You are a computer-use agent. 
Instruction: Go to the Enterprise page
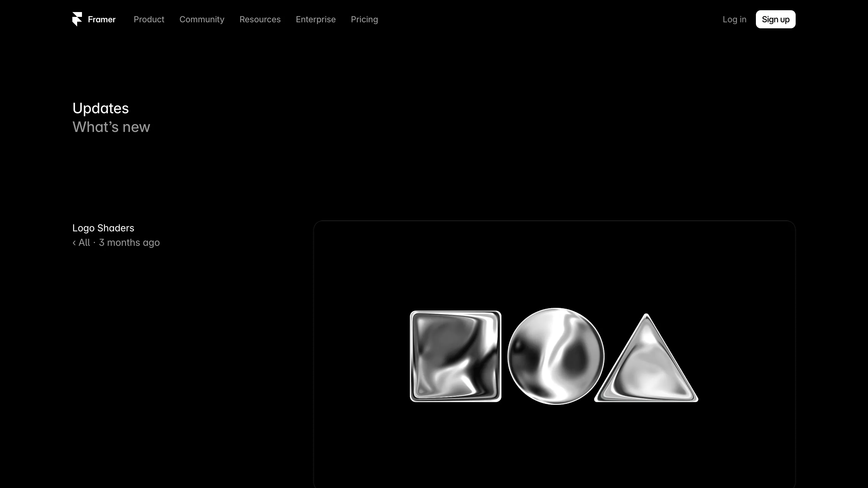(x=316, y=20)
